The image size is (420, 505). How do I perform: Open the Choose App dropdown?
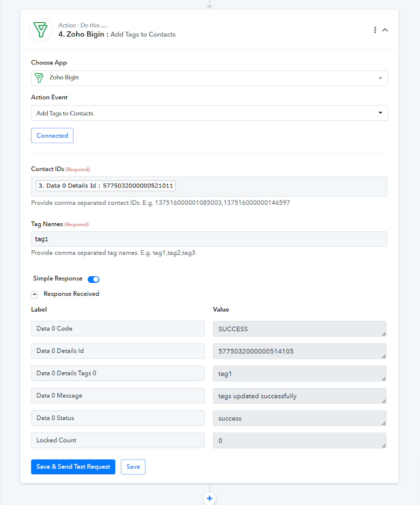(209, 78)
